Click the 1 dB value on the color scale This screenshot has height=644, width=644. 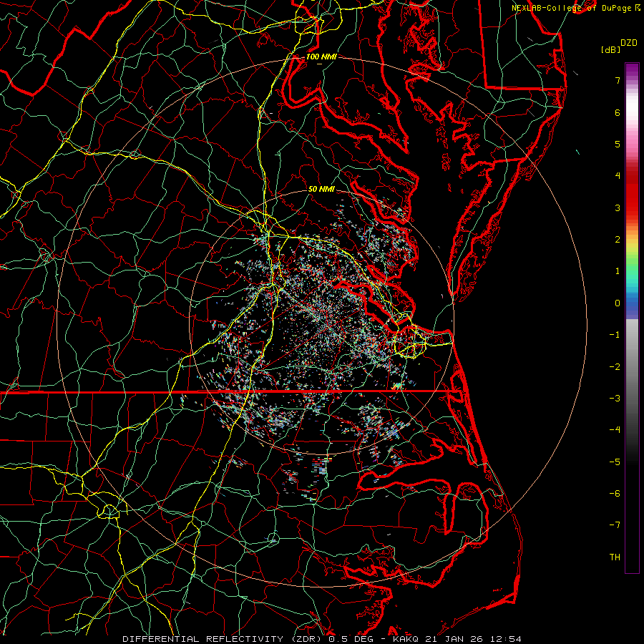pos(618,271)
